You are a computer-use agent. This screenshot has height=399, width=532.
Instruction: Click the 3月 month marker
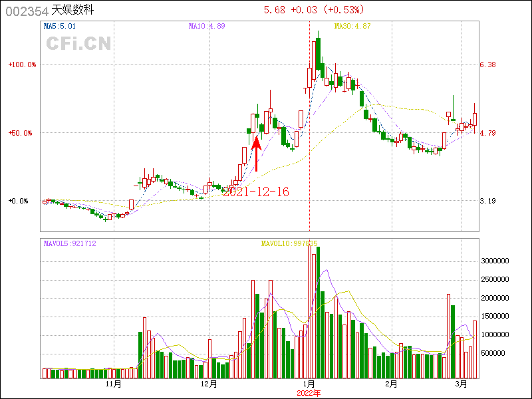462,384
